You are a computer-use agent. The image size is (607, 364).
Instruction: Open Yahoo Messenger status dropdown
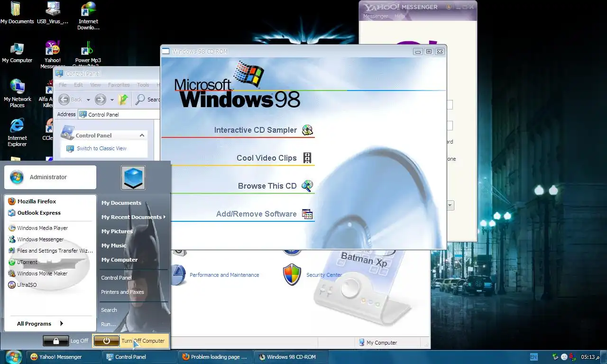coord(451,205)
